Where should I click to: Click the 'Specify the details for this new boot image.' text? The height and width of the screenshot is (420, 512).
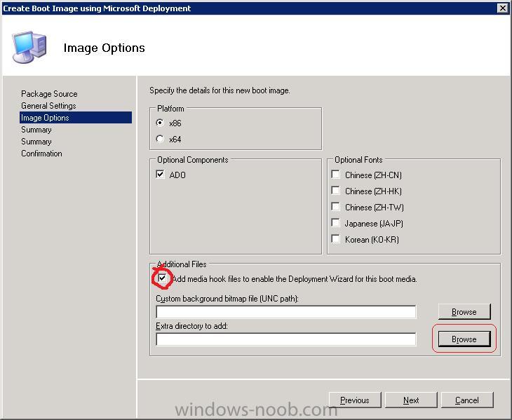tap(220, 90)
